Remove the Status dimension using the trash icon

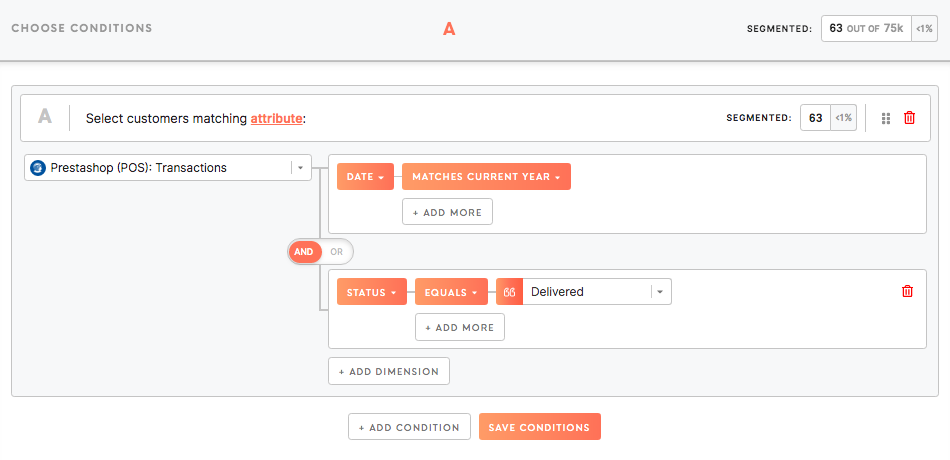[x=907, y=292]
